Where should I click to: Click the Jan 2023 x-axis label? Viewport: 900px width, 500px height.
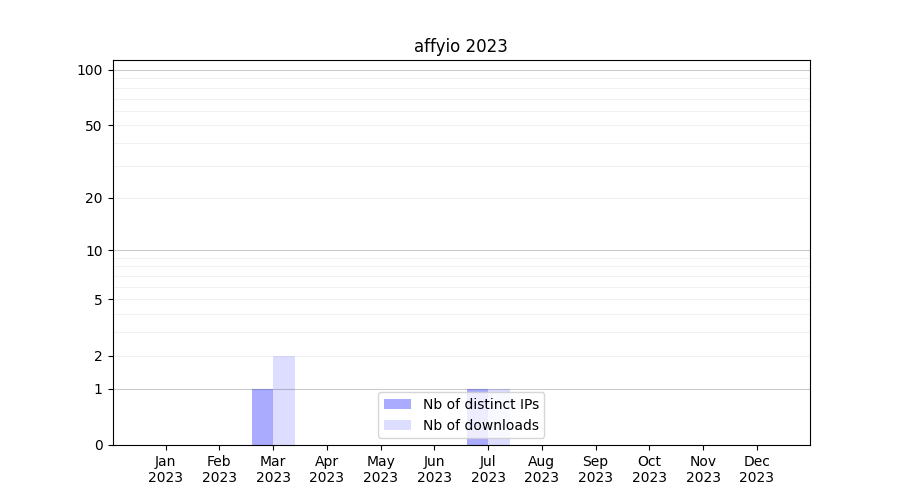click(x=166, y=469)
